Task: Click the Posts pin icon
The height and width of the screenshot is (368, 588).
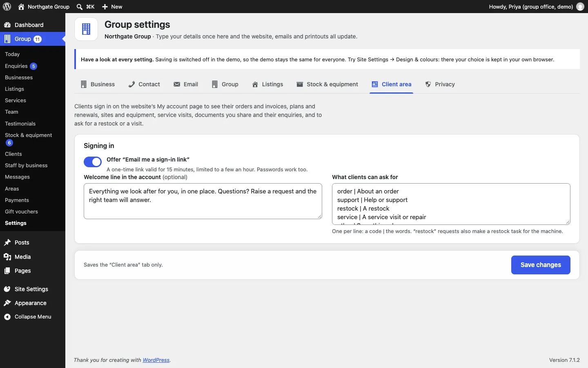Action: click(x=7, y=242)
